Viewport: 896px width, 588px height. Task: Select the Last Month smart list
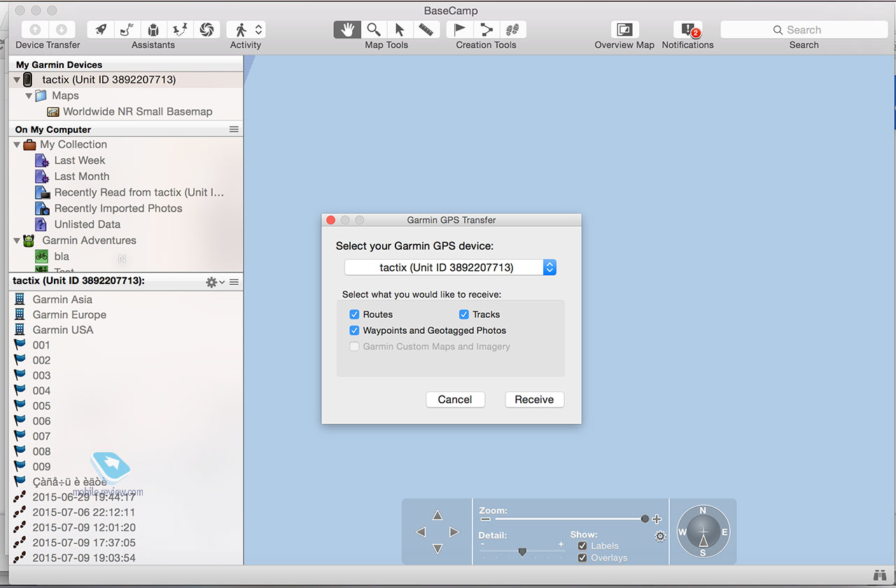(82, 176)
